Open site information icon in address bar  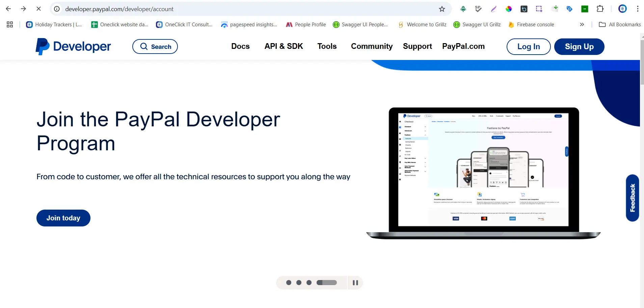coord(57,9)
